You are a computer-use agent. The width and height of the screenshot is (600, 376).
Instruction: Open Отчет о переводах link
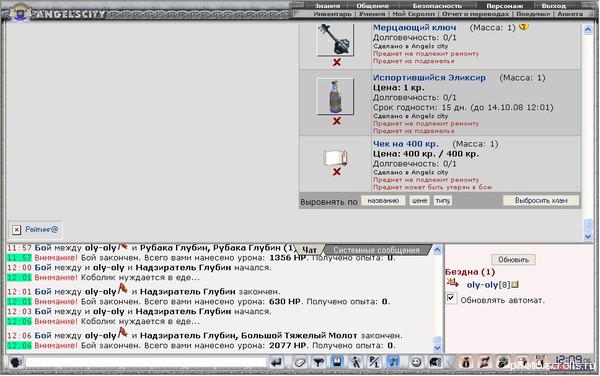pos(475,14)
